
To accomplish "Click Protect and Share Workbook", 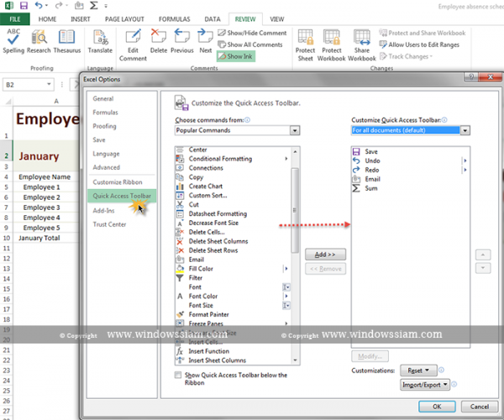I will point(423,33).
